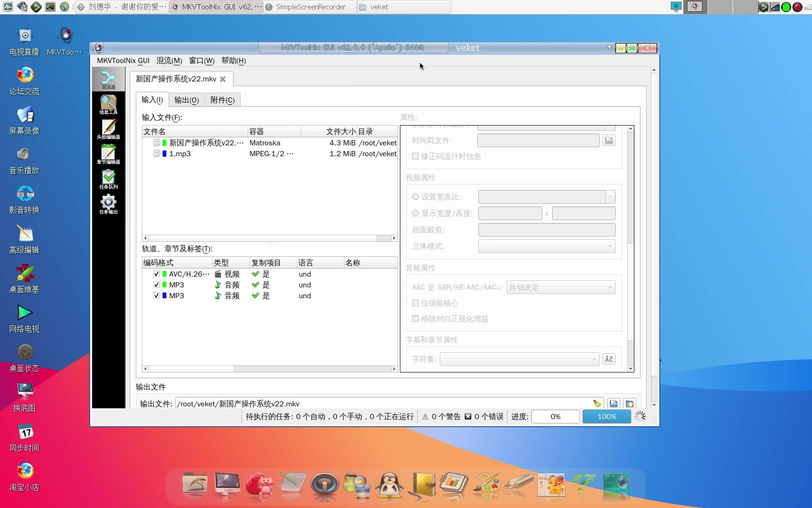812x508 pixels.
Task: Open the 帮助(H) menu
Action: point(234,61)
